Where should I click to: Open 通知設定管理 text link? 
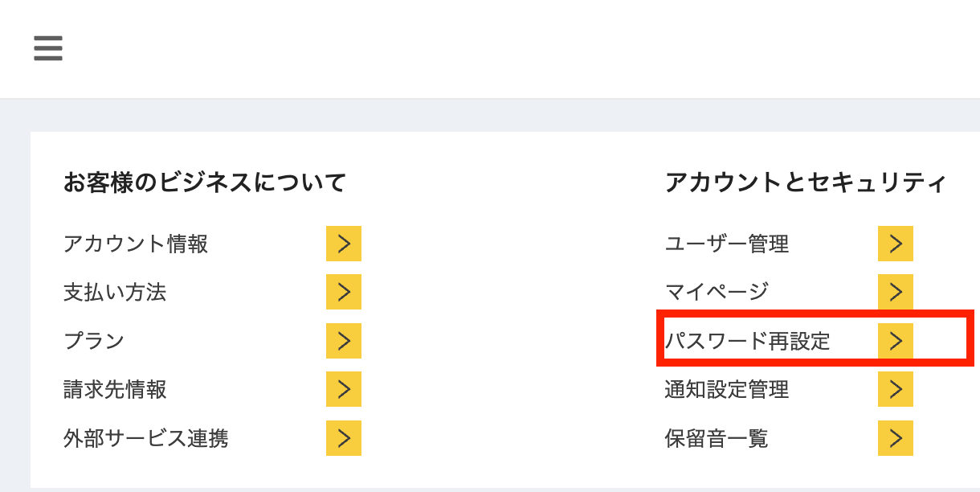click(727, 390)
